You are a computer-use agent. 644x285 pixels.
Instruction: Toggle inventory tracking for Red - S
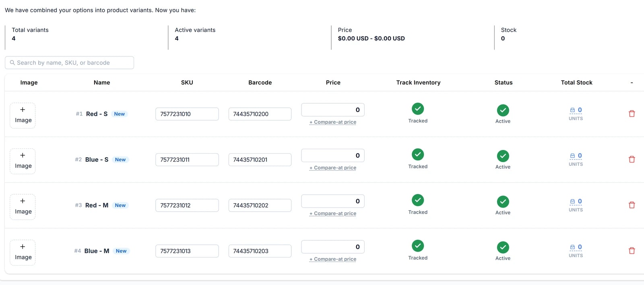[x=418, y=109]
